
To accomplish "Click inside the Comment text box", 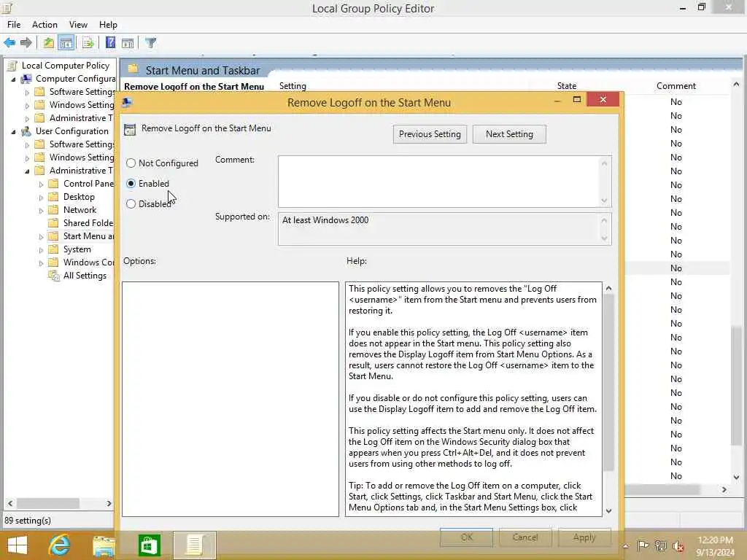I will (x=438, y=182).
